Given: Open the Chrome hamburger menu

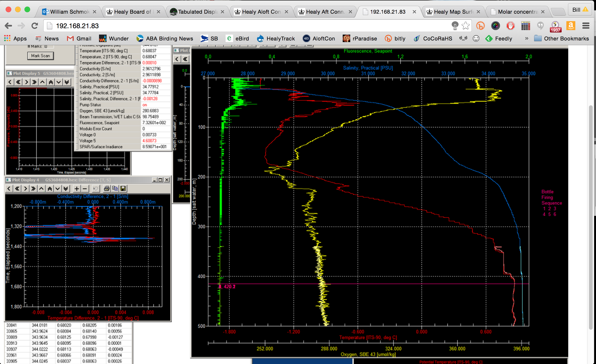Looking at the screenshot, I should [x=586, y=26].
